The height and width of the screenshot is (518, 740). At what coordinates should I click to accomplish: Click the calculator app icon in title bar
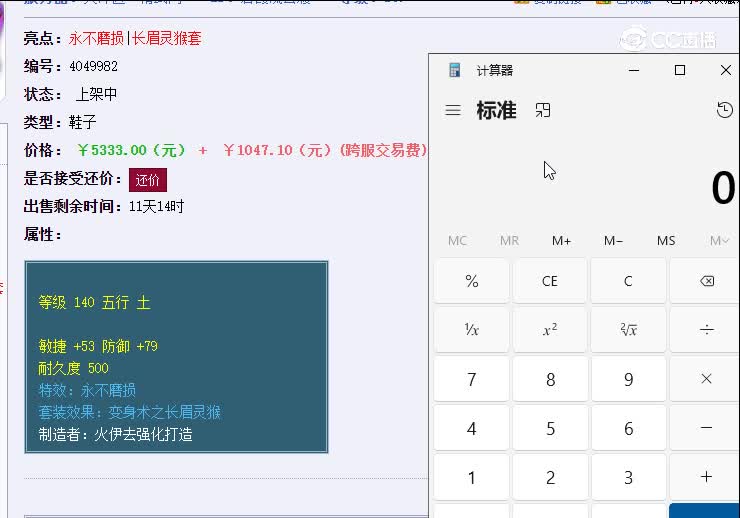(x=454, y=70)
